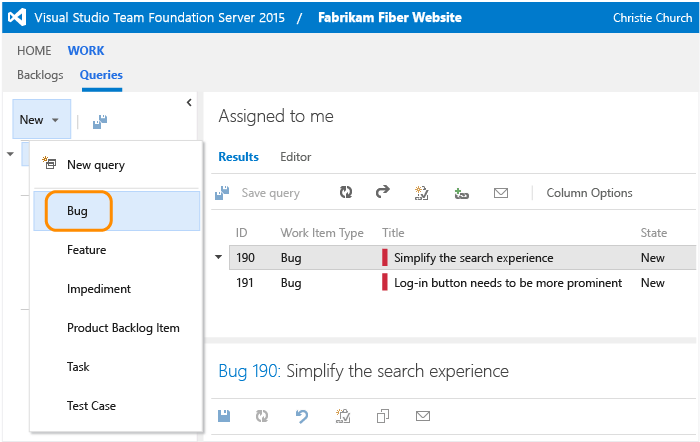
Task: Choose Bug from New menu
Action: coord(116,211)
